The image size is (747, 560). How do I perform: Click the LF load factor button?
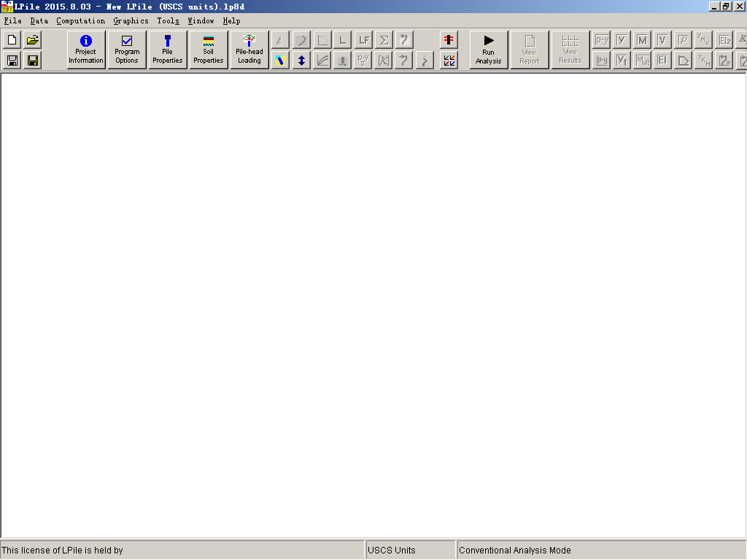point(363,40)
